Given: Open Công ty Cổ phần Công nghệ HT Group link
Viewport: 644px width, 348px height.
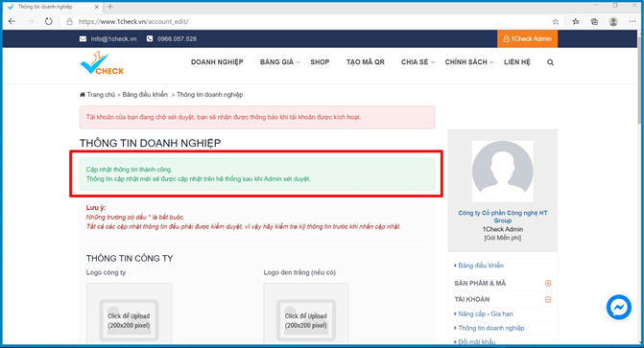Looking at the screenshot, I should coord(503,217).
